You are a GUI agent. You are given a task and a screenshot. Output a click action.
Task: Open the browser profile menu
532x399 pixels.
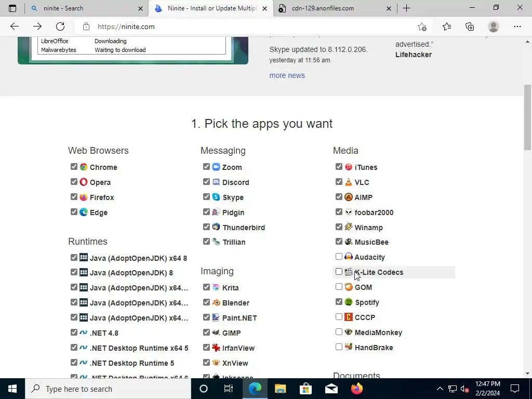pos(494,26)
